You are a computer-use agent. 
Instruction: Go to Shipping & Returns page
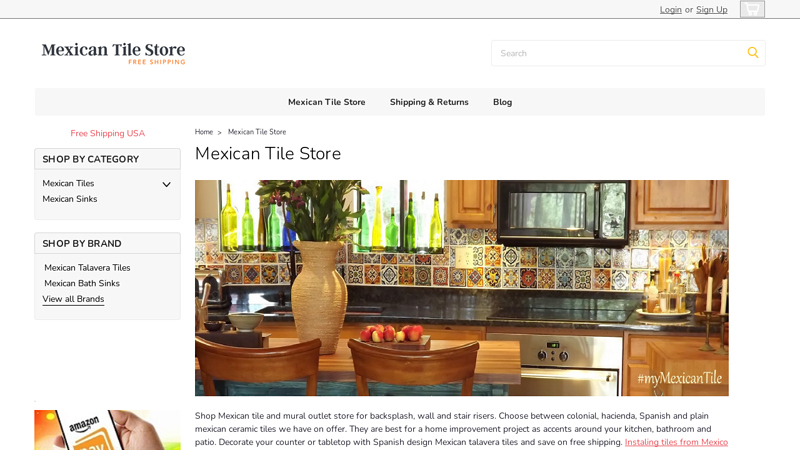coord(429,102)
